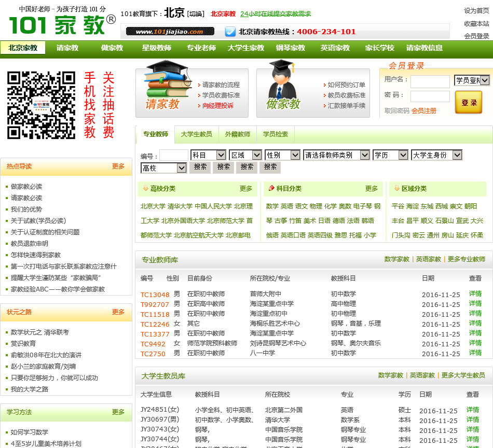493x448 pixels.
Task: Switch to the 学员检索 tab
Action: click(x=276, y=134)
